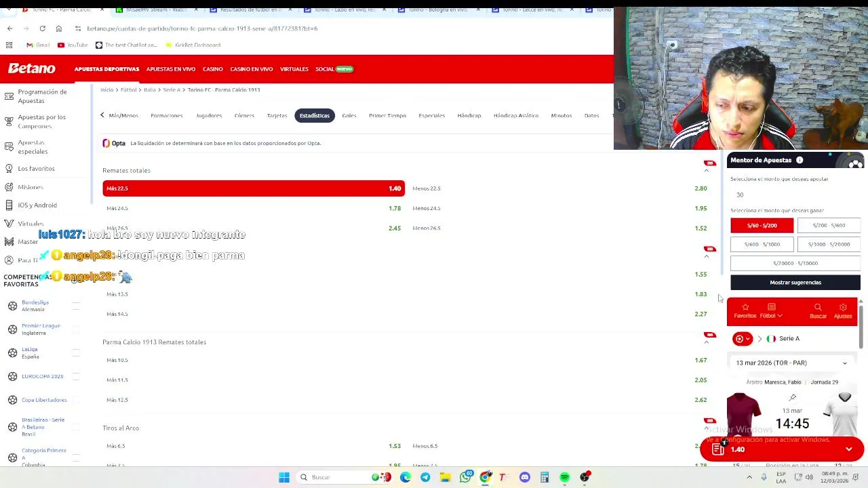Show previous market tabs with left arrow
The width and height of the screenshot is (868, 488).
tap(102, 115)
